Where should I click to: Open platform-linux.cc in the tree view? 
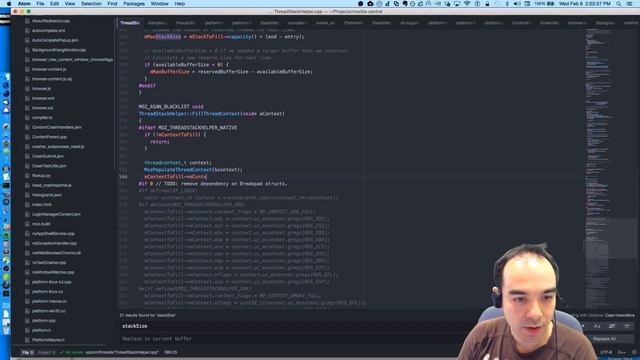point(47,292)
